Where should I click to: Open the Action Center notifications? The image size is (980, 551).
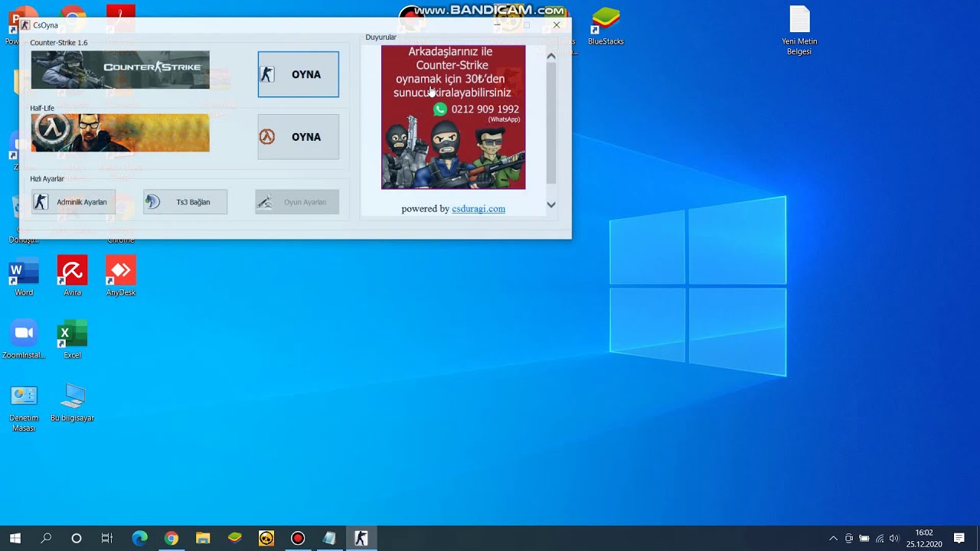click(x=959, y=539)
